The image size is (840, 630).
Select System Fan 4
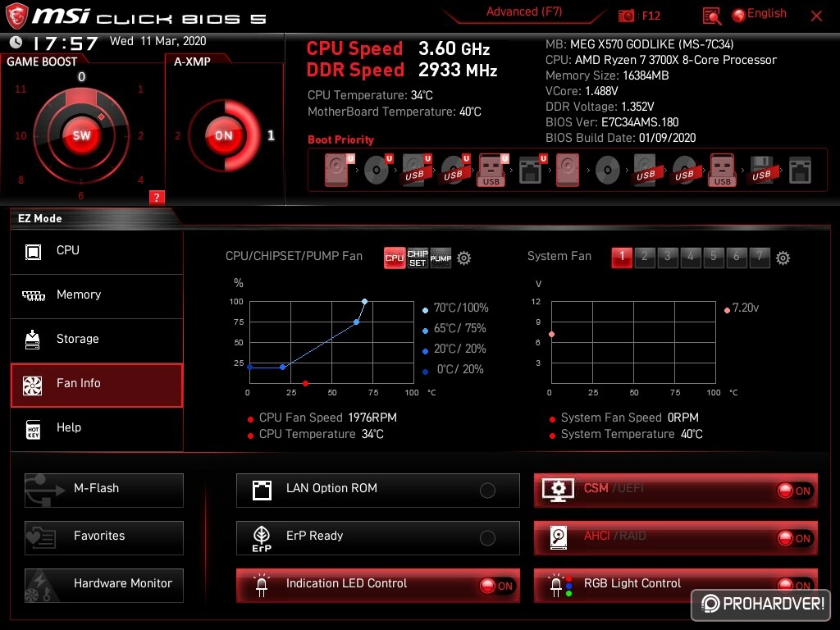[691, 257]
